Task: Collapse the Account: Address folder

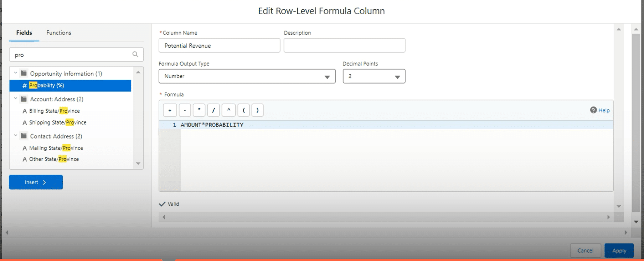Action: [16, 99]
